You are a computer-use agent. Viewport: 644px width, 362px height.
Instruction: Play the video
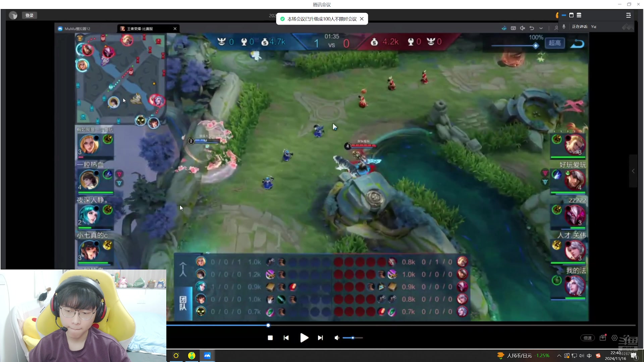coord(304,338)
